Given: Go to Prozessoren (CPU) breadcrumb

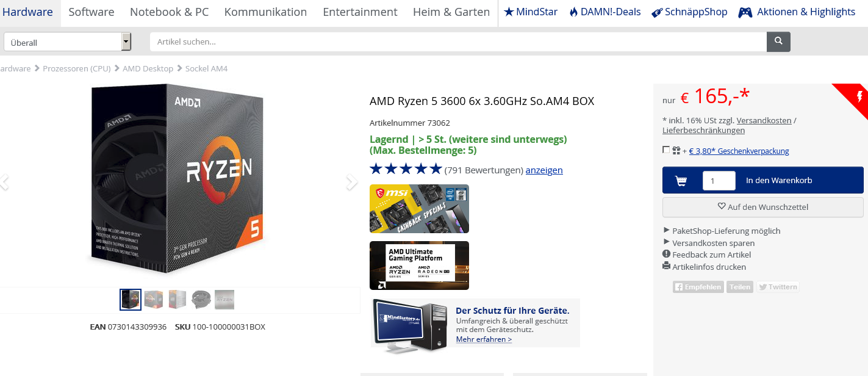Looking at the screenshot, I should point(77,69).
